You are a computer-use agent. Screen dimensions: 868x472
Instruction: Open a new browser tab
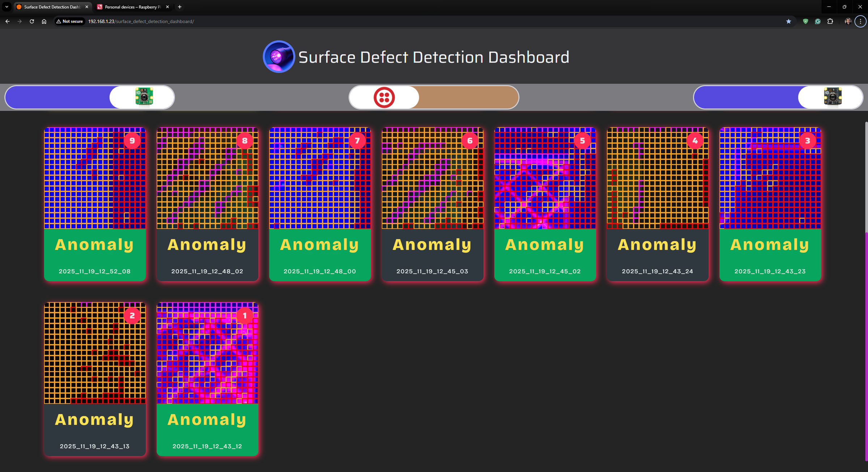tap(180, 7)
